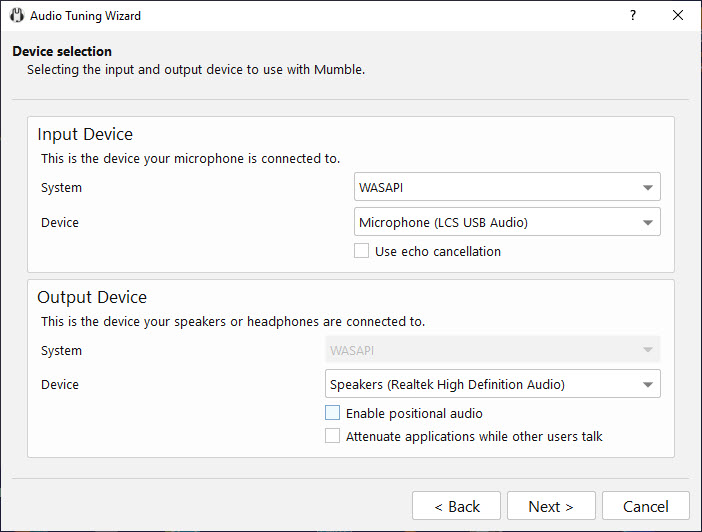Screen dimensions: 702x532
Task: Toggle Attenuate applications while other users talk
Action: pyautogui.click(x=332, y=435)
